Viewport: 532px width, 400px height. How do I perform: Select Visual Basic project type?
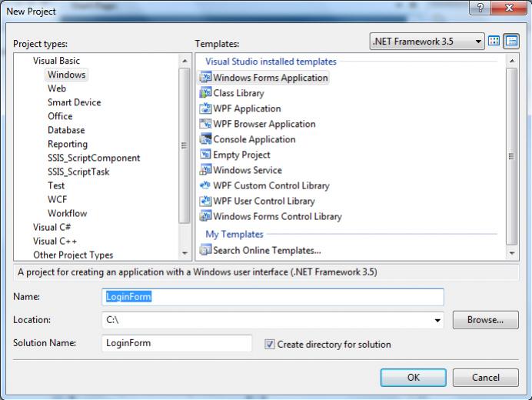click(x=56, y=61)
